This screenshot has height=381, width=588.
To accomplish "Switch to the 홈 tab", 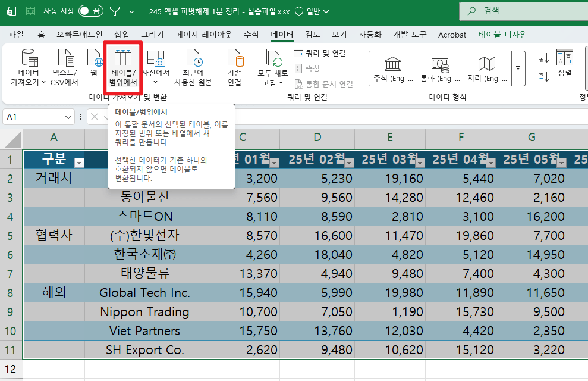I will (x=41, y=35).
